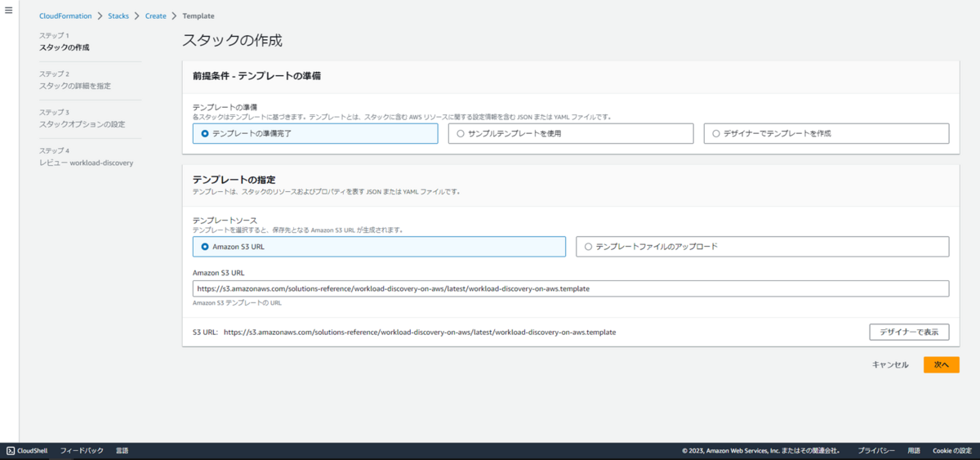
Task: Click the S3 URL summary text line
Action: point(404,333)
